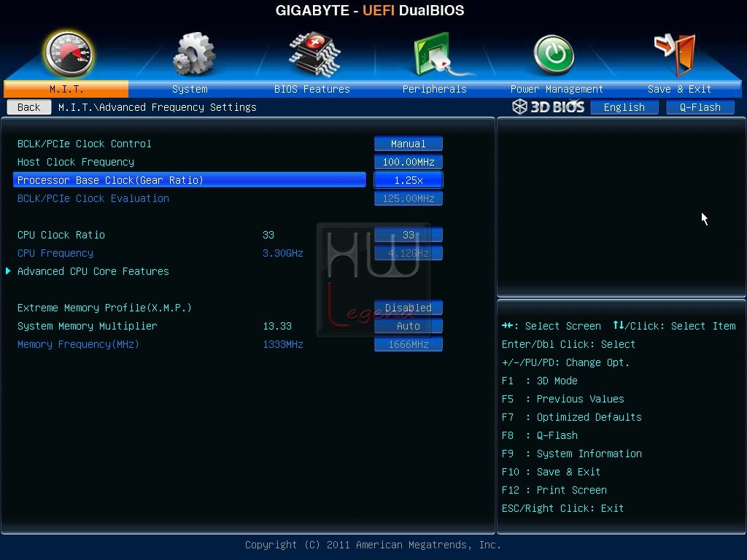Click the F7 : Optimized Defaults line
This screenshot has width=747, height=560.
[572, 417]
